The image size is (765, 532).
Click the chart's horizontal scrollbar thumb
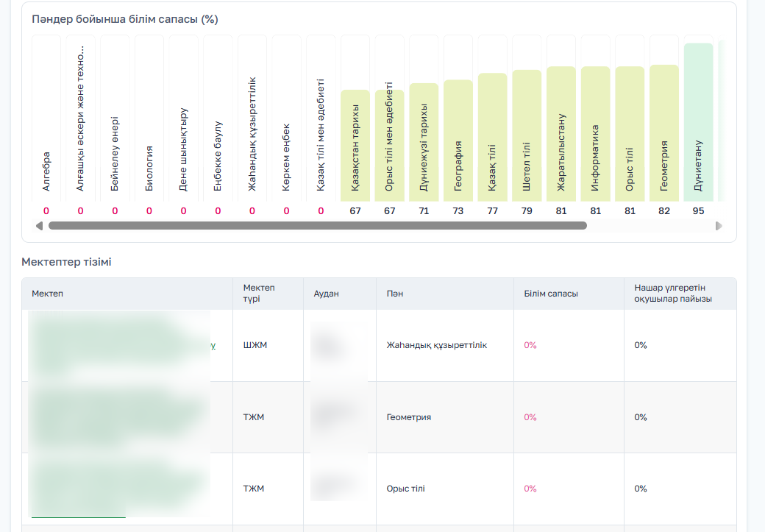(x=318, y=225)
